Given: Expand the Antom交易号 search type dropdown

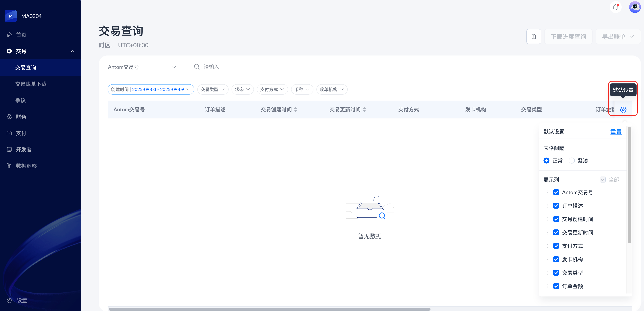Looking at the screenshot, I should click(x=141, y=67).
